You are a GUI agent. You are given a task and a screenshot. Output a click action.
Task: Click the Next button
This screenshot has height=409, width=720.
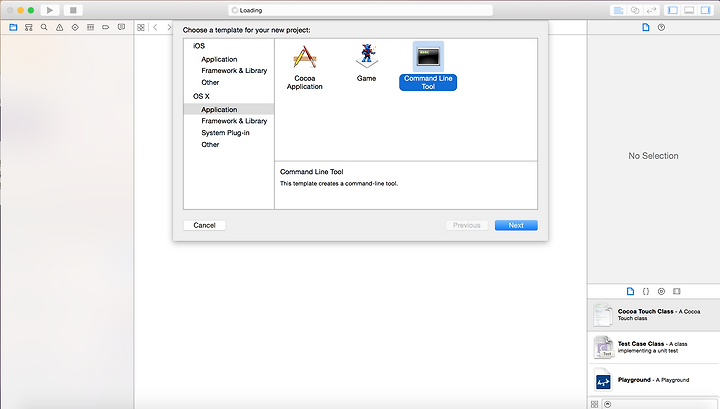[x=516, y=225]
